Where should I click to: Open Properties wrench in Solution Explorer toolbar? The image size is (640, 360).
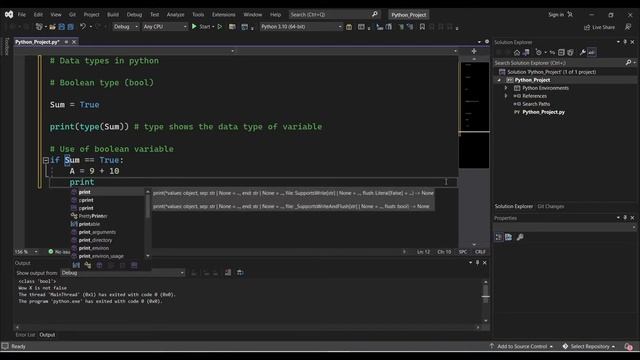click(582, 52)
